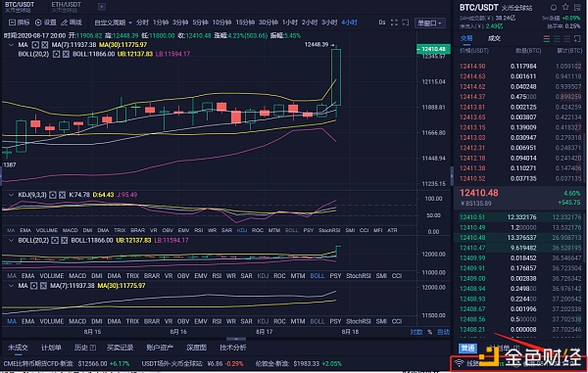588x373 pixels.
Task: Open the 计划单 planned orders tab
Action: pyautogui.click(x=51, y=348)
